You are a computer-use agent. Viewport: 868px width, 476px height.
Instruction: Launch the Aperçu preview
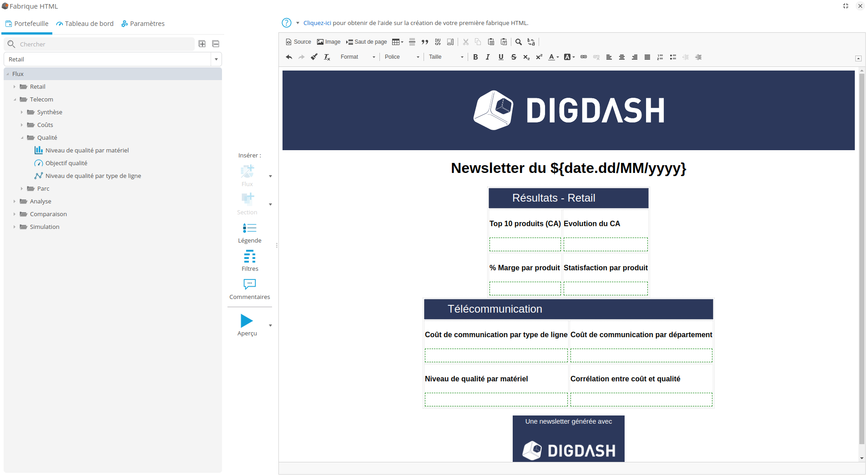[x=247, y=321]
